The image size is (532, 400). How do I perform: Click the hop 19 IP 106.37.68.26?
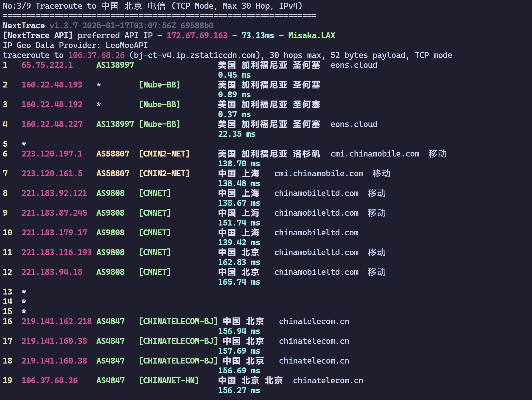point(50,381)
